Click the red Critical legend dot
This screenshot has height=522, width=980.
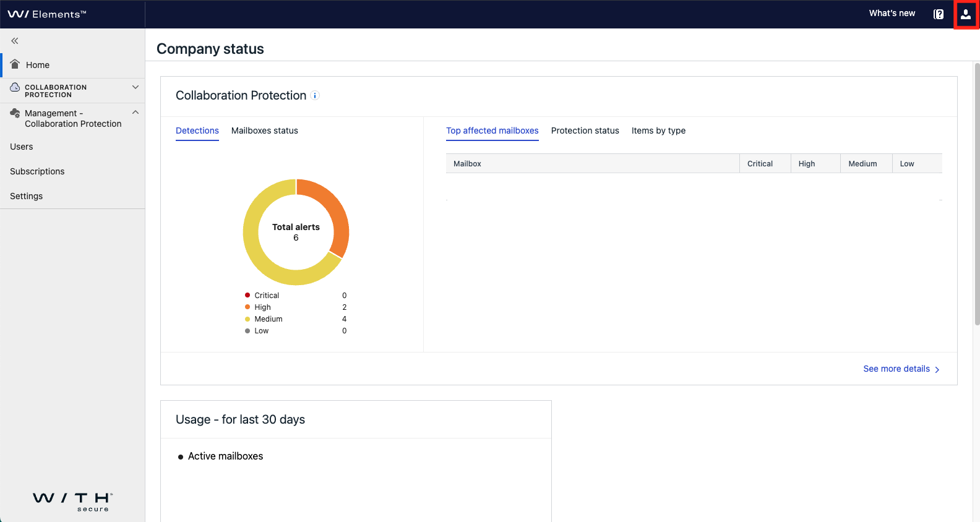[x=247, y=295]
